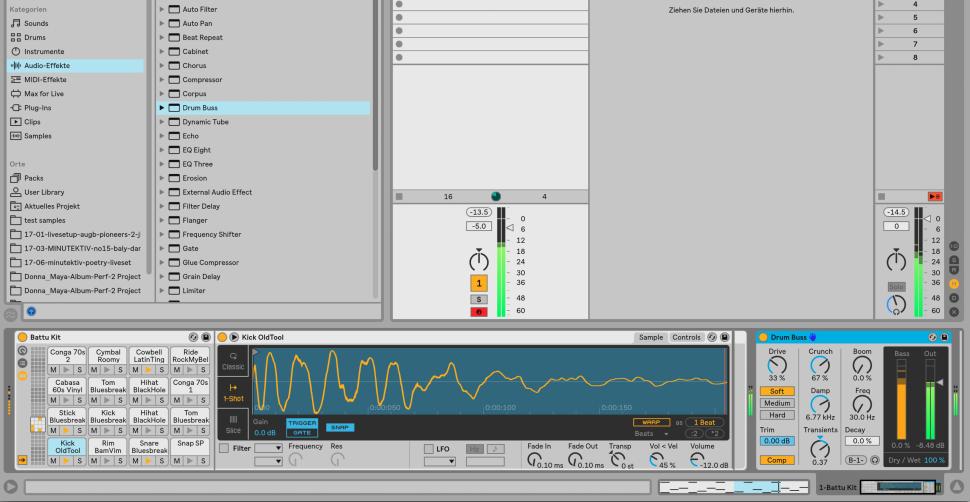The height and width of the screenshot is (502, 970).
Task: Enable the Filter checkbox in Simpler
Action: (224, 448)
